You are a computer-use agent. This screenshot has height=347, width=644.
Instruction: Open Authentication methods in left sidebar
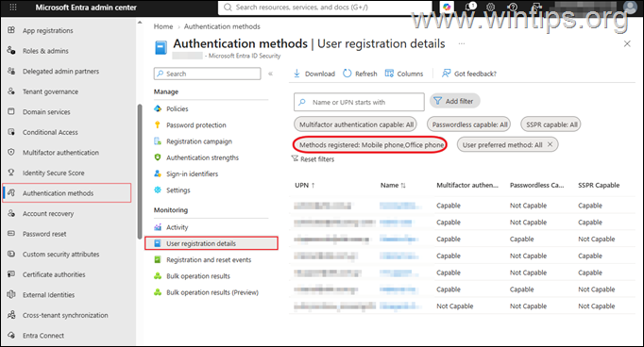click(x=67, y=192)
